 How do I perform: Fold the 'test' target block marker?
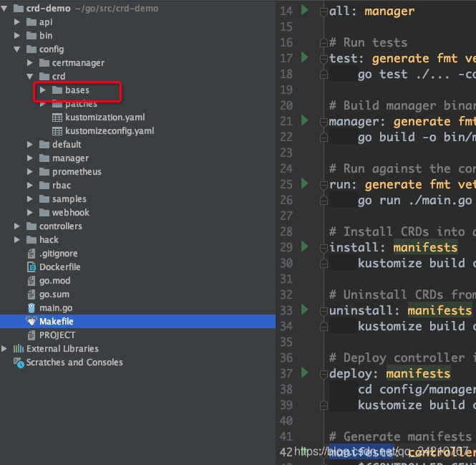point(324,59)
